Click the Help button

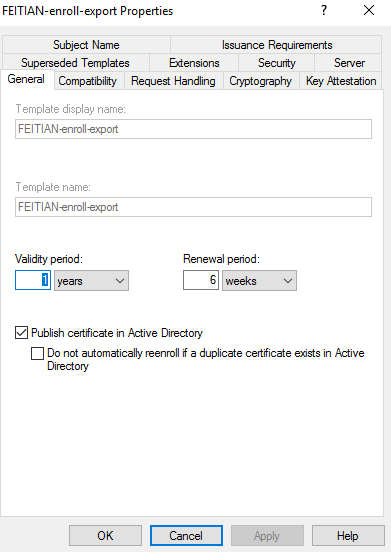(x=348, y=536)
